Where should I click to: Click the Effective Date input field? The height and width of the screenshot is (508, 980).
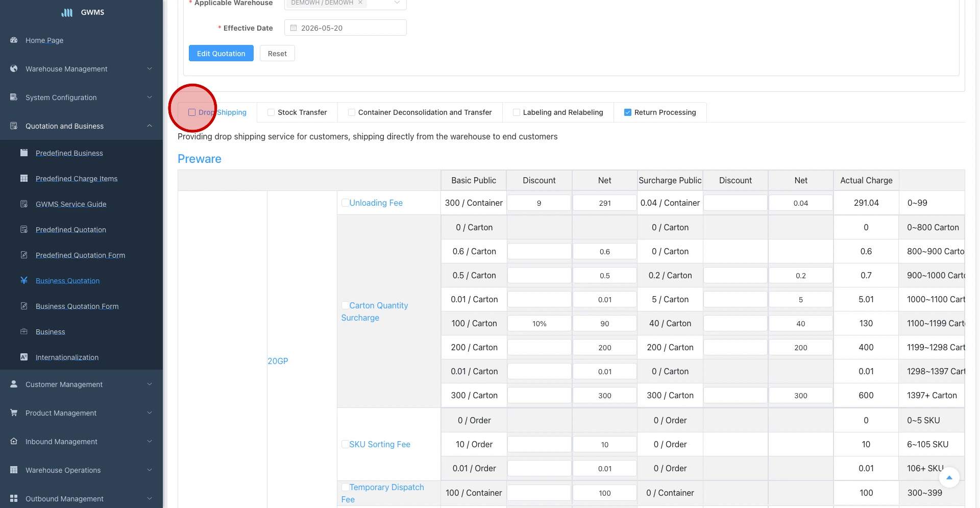(x=346, y=28)
